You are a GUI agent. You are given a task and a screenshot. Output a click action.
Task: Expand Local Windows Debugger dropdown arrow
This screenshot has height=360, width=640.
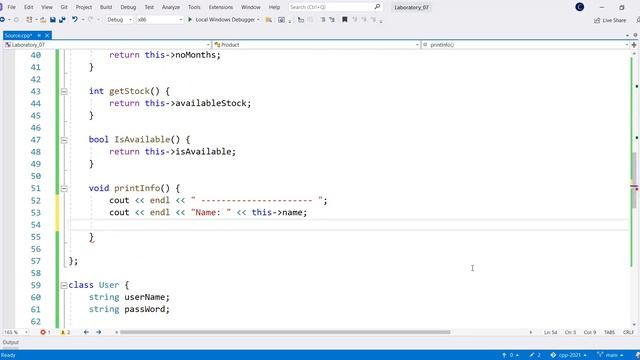(258, 20)
